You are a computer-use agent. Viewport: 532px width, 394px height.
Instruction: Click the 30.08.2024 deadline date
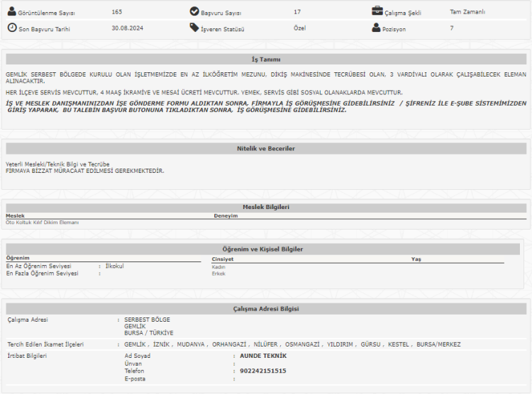[126, 28]
